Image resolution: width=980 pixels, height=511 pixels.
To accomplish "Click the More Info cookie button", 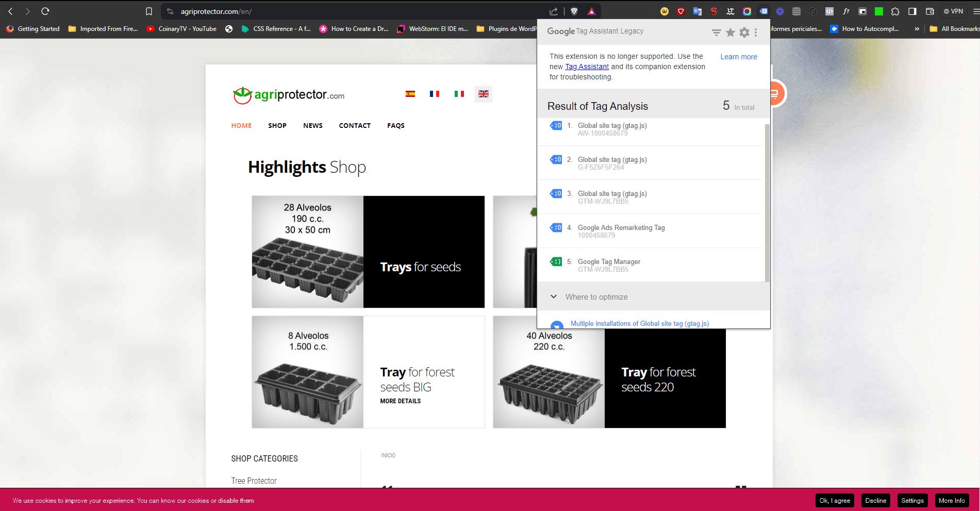I will point(952,500).
